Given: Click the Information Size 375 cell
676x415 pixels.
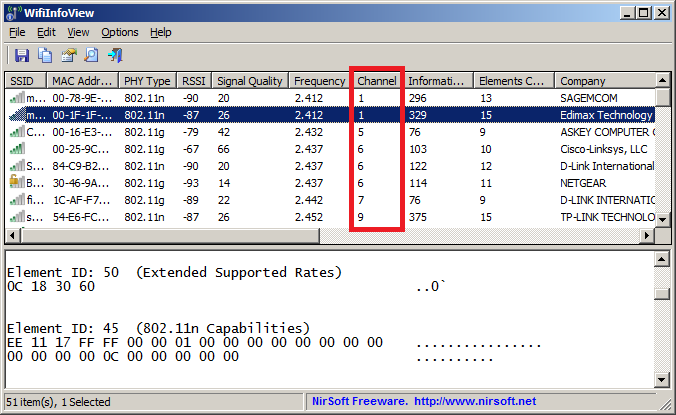Looking at the screenshot, I should (x=418, y=217).
